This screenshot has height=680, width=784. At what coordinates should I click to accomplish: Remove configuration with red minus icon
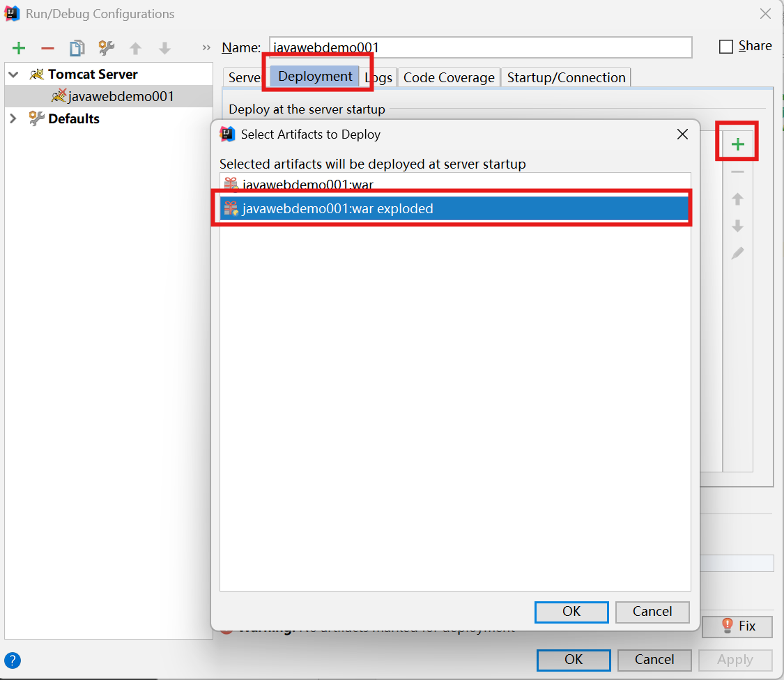[47, 48]
